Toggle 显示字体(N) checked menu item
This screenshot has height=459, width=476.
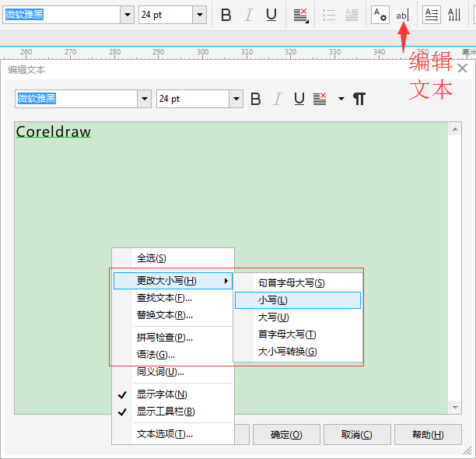click(x=173, y=394)
